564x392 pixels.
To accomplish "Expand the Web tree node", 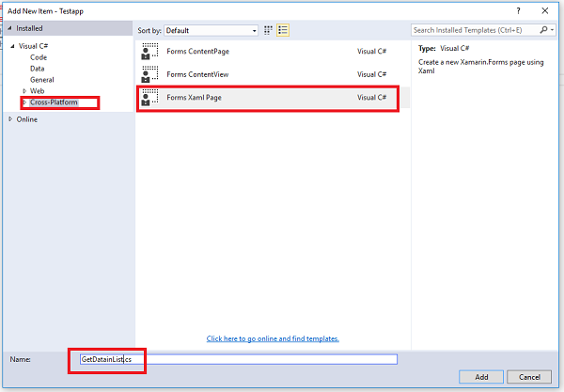I will click(24, 91).
